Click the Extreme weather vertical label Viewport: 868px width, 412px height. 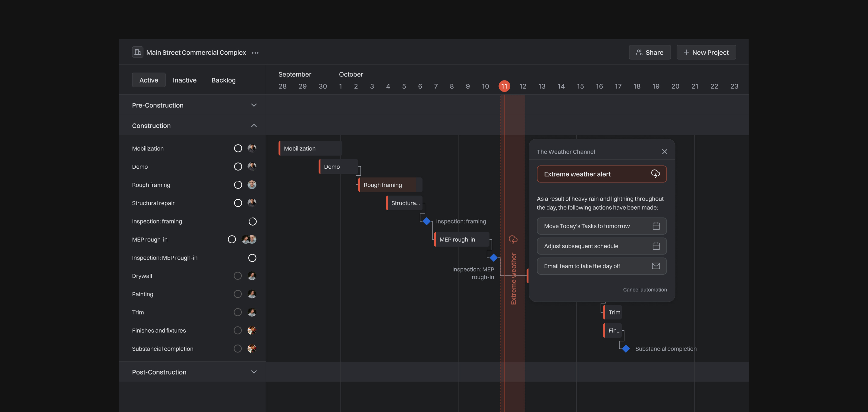pyautogui.click(x=513, y=279)
